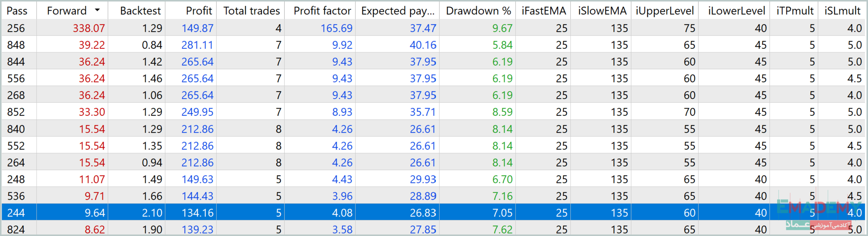Click profit factor value 8.93
This screenshot has height=236, width=868.
pyautogui.click(x=342, y=112)
